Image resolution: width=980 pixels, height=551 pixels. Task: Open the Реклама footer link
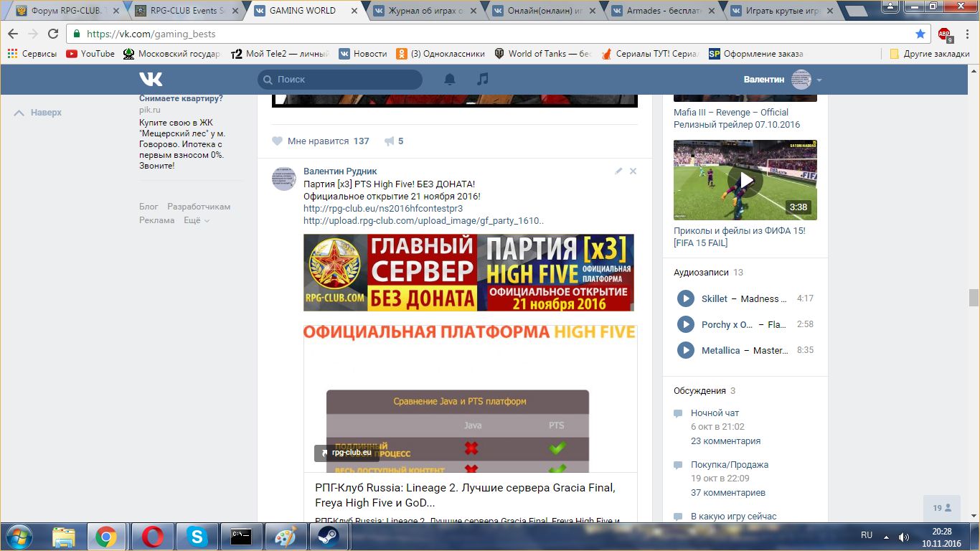pos(156,220)
